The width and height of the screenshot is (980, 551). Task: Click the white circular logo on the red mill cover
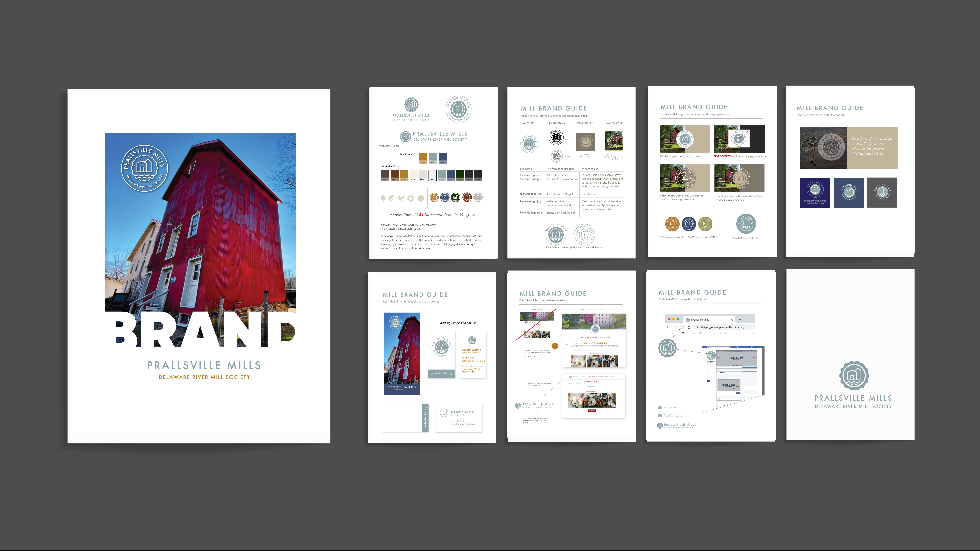pyautogui.click(x=145, y=168)
